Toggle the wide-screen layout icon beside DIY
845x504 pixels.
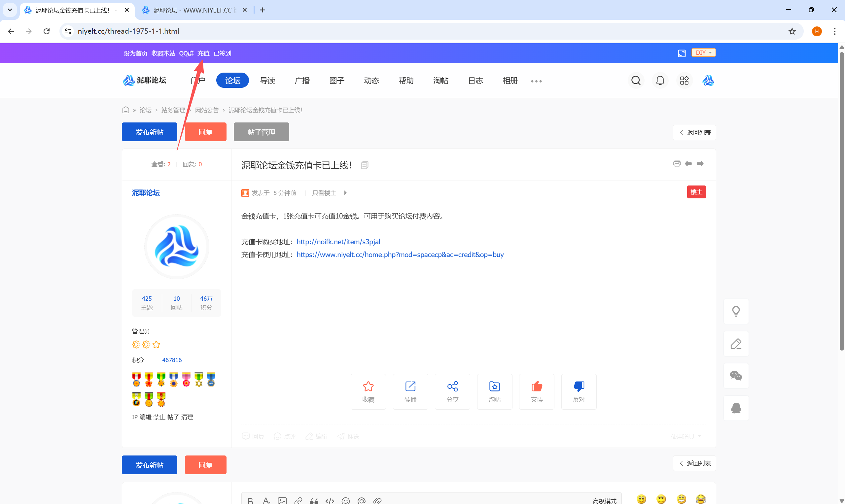pos(682,53)
